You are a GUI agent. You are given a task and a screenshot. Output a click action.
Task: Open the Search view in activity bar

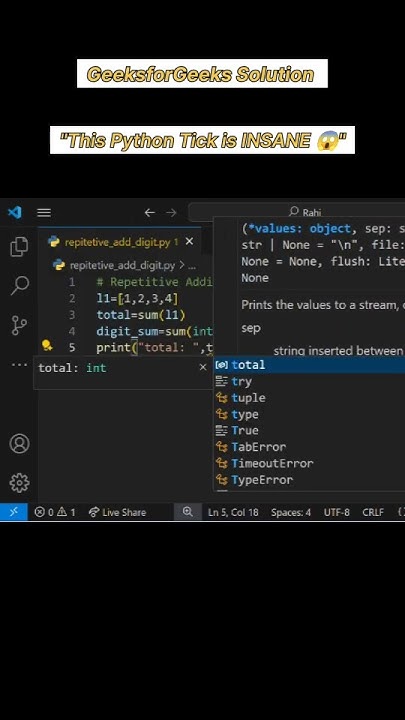click(x=19, y=285)
